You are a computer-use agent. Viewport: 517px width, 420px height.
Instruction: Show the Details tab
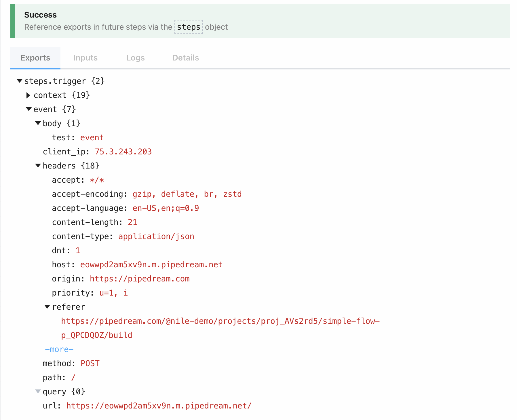click(x=185, y=58)
